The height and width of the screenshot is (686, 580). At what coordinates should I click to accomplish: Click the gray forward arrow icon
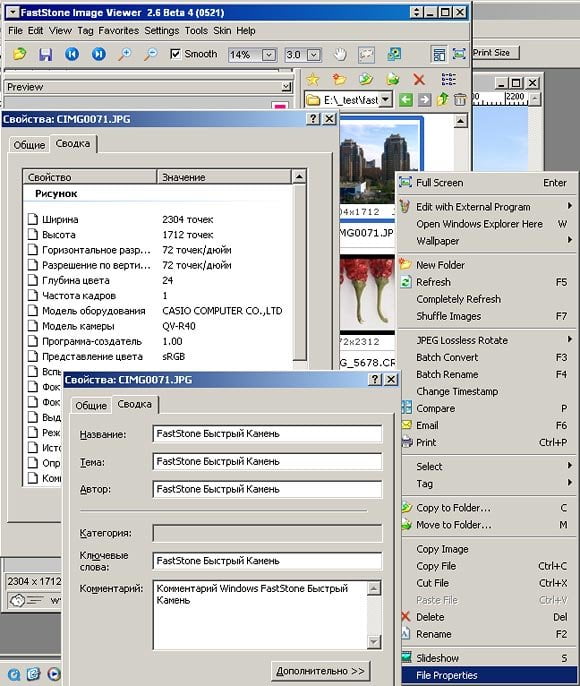424,100
